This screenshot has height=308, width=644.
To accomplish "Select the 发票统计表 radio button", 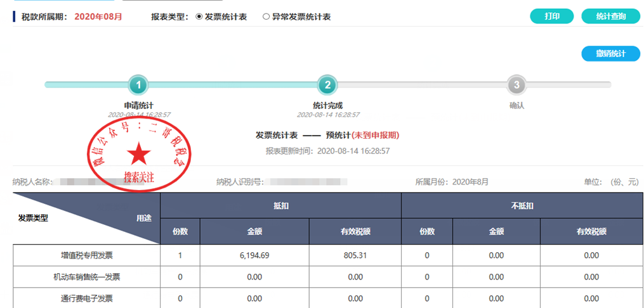I will pyautogui.click(x=199, y=17).
